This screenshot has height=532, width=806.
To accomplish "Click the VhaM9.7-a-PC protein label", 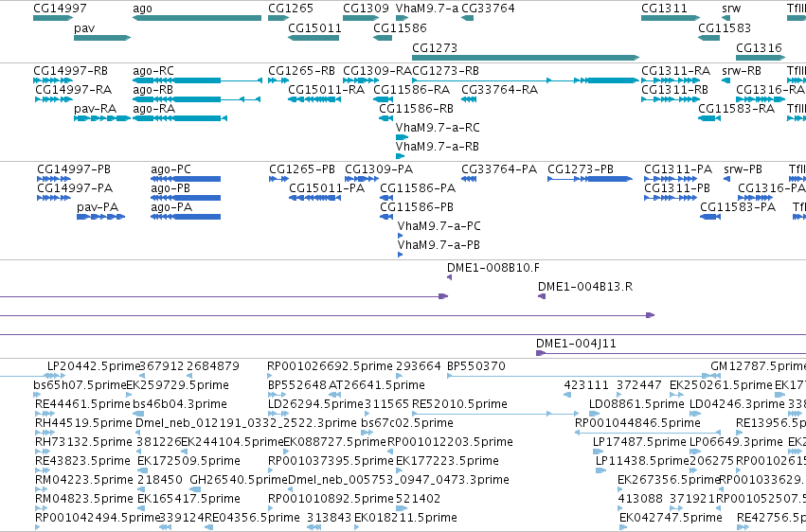I will pyautogui.click(x=439, y=226).
